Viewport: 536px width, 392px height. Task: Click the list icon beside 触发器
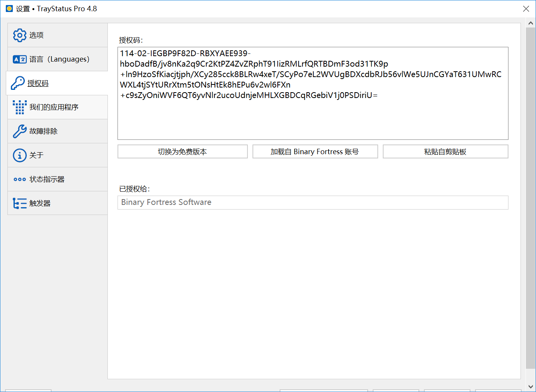tap(20, 203)
